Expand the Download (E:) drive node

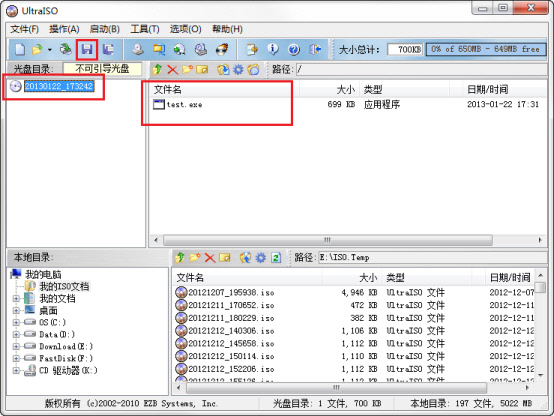tap(16, 346)
